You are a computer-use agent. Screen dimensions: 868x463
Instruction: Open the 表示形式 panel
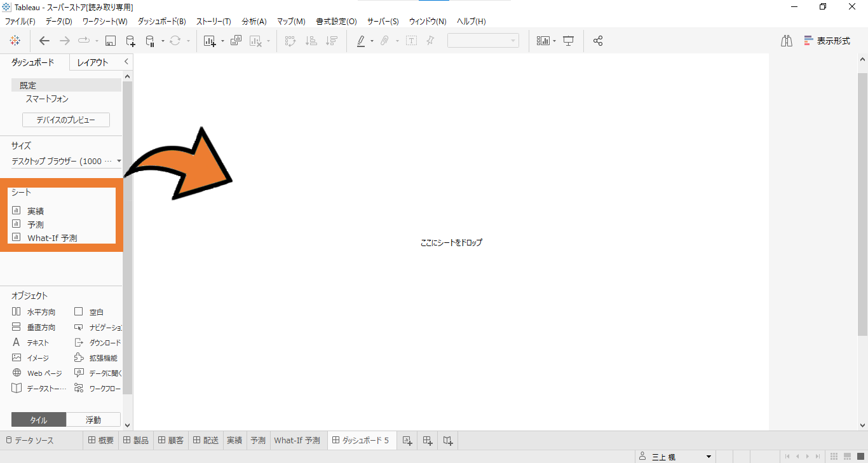pos(827,41)
